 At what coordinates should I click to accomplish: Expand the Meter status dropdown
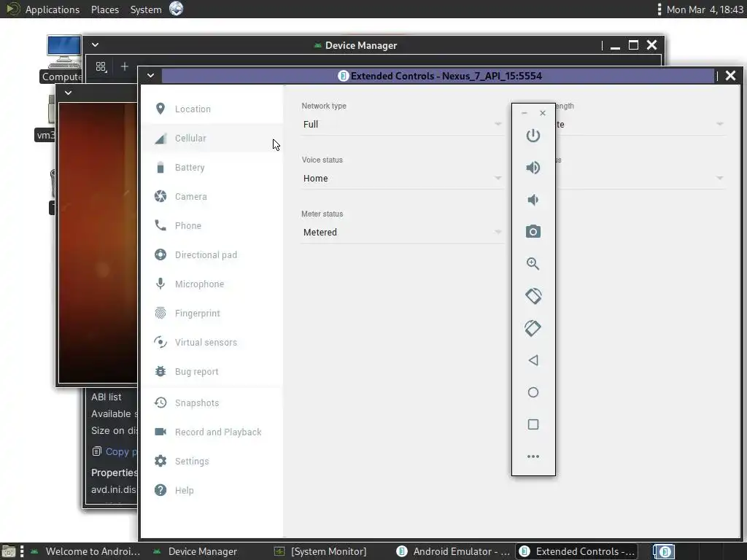click(x=402, y=233)
